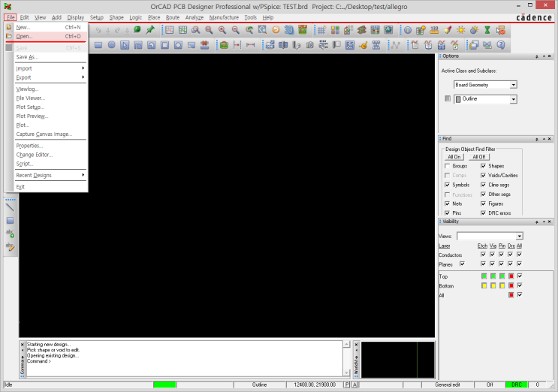558x392 pixels.
Task: Open the Outline subclass dropdown
Action: click(x=513, y=99)
